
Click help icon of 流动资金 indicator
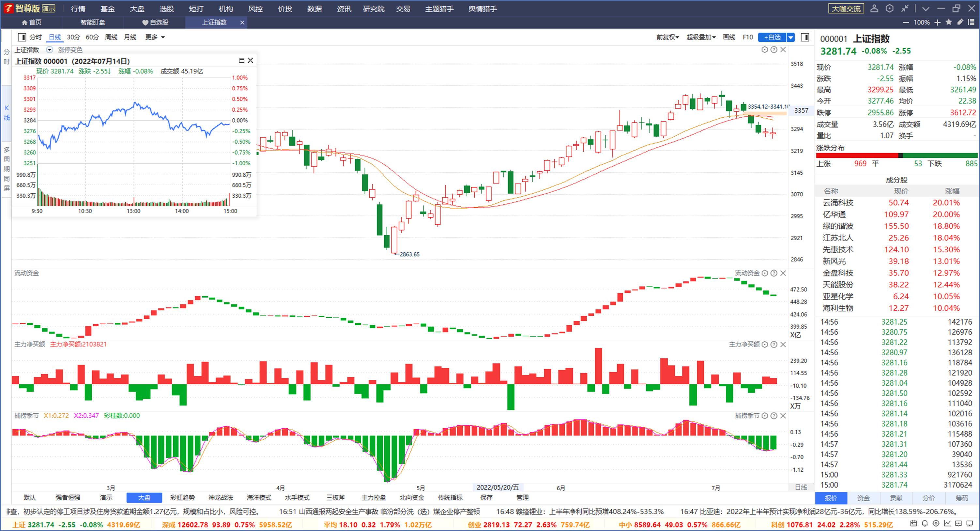[x=774, y=273]
